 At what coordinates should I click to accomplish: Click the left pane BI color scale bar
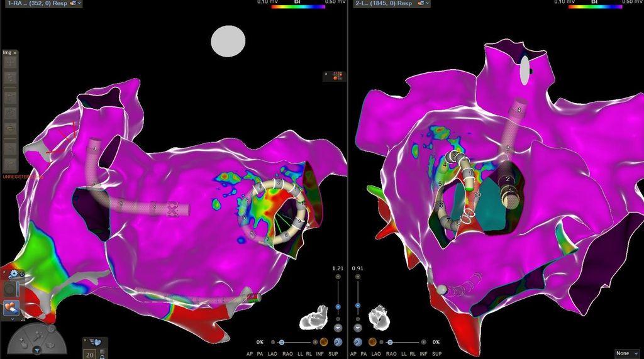coord(297,7)
